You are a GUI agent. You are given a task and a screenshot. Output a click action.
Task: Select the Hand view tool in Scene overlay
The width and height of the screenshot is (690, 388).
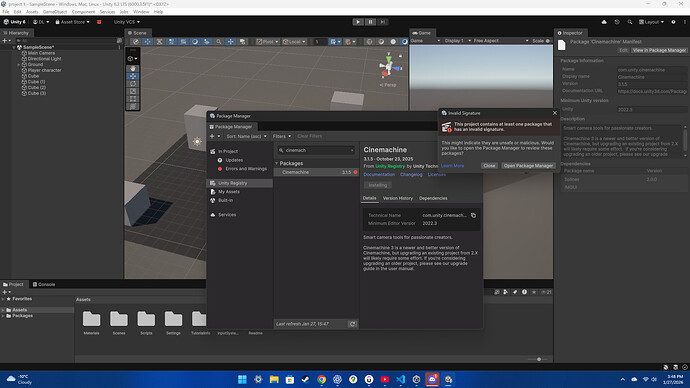pyautogui.click(x=133, y=69)
